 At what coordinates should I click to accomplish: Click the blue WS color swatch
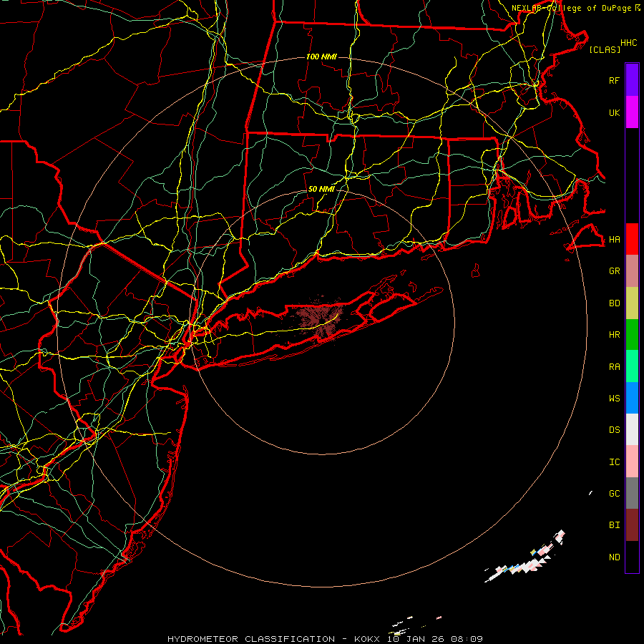[x=632, y=398]
